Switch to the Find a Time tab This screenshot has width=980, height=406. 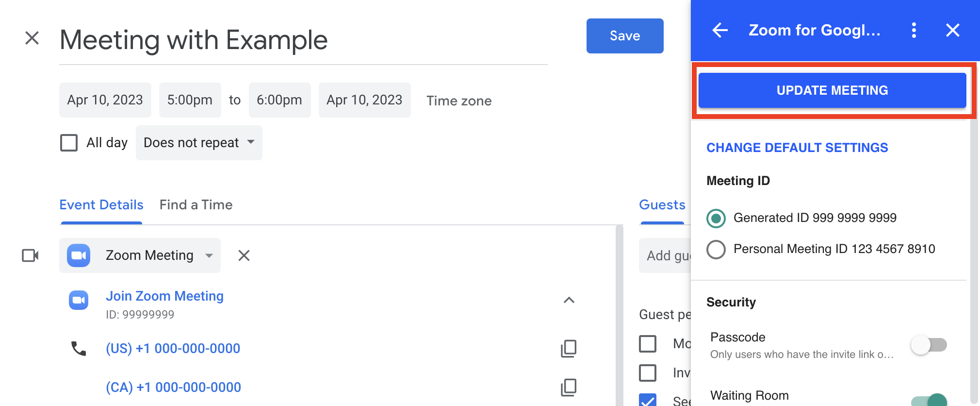[x=196, y=205]
